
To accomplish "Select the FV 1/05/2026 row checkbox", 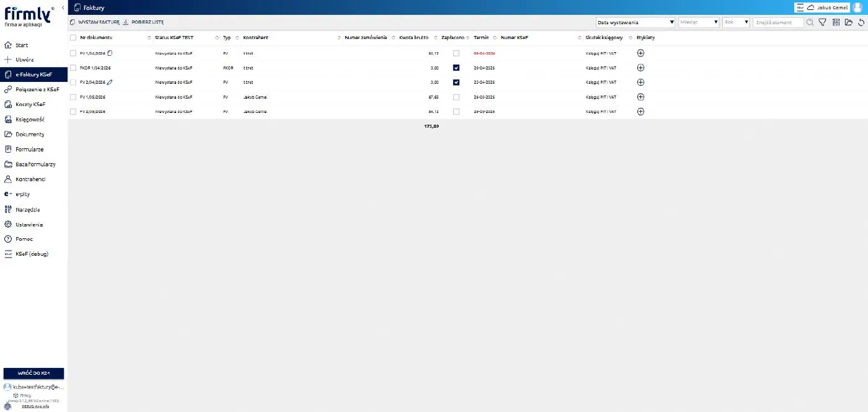I will tap(73, 97).
